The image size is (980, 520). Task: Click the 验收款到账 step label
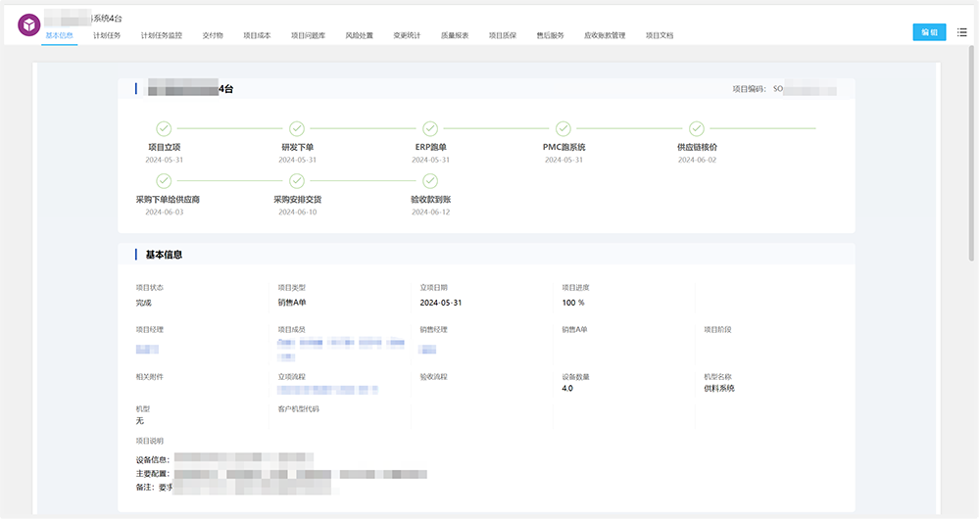[430, 200]
